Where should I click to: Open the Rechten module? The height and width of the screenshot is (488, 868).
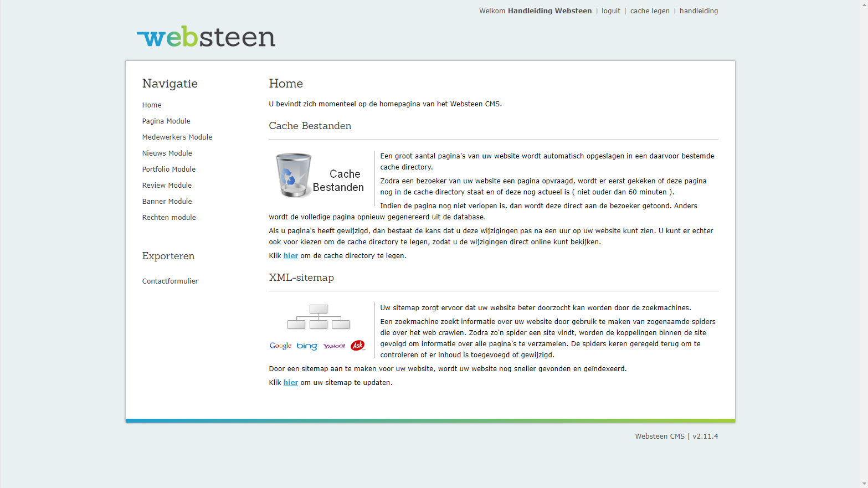[x=169, y=218]
